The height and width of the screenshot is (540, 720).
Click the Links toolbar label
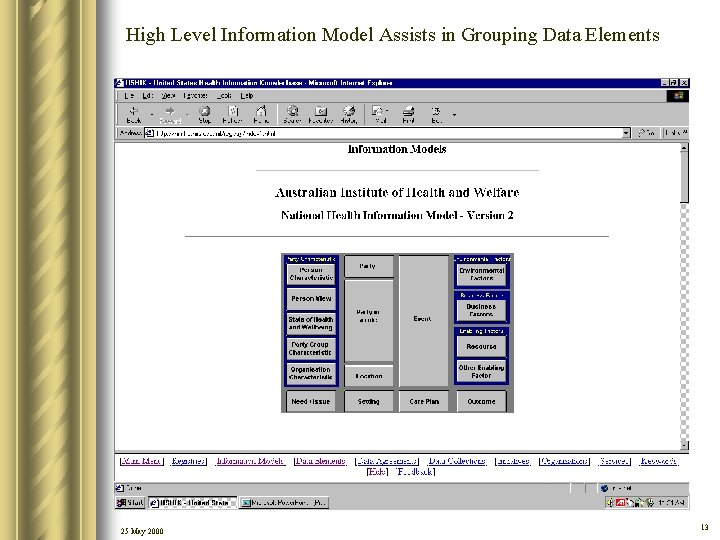coord(676,133)
